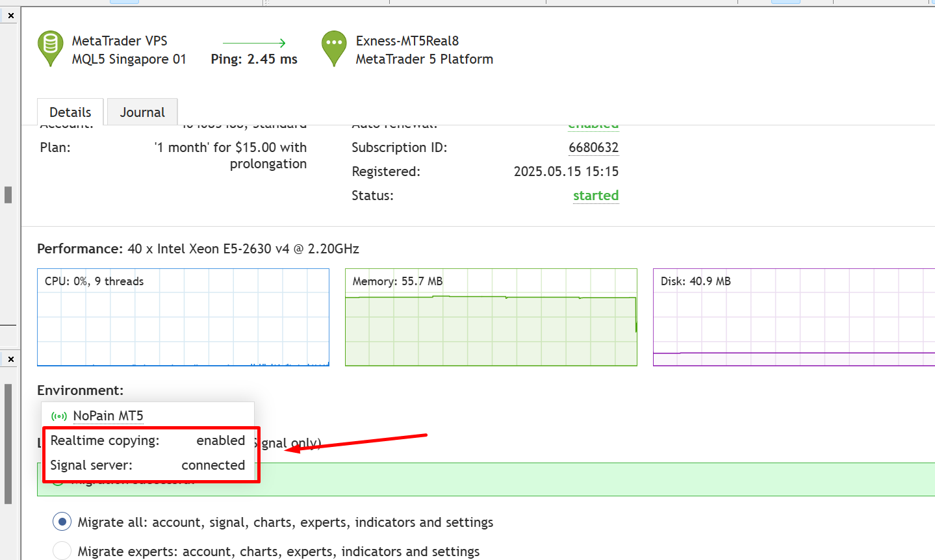Viewport: 935px width, 560px height.
Task: Open the Journal tab
Action: tap(142, 112)
